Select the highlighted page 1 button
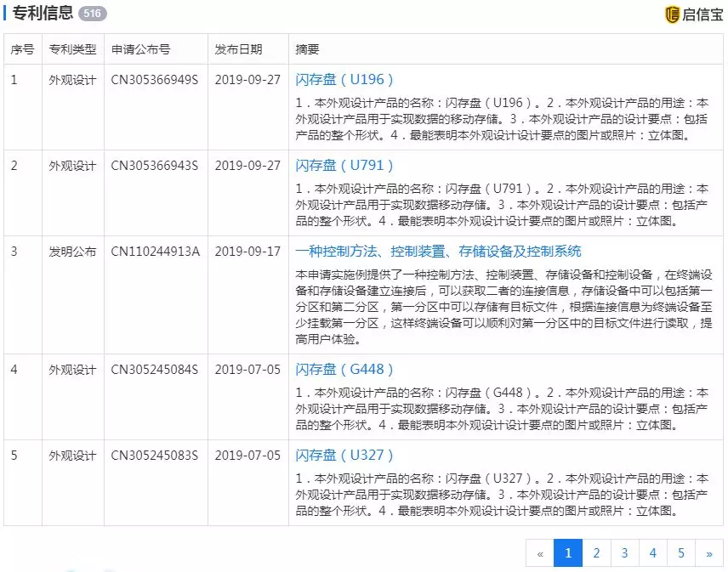This screenshot has width=728, height=572. pos(567,552)
